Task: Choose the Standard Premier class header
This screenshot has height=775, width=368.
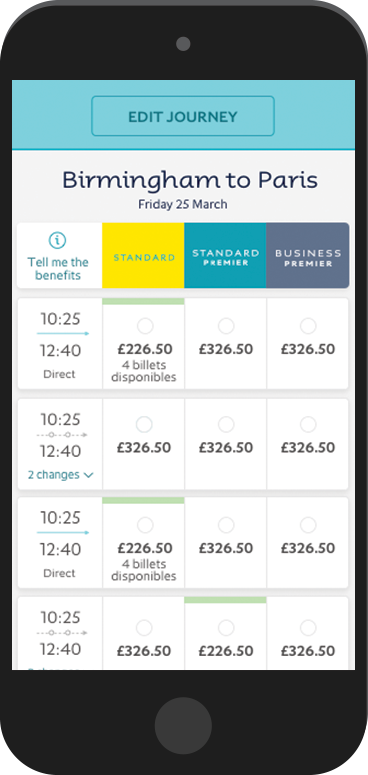Action: click(225, 256)
